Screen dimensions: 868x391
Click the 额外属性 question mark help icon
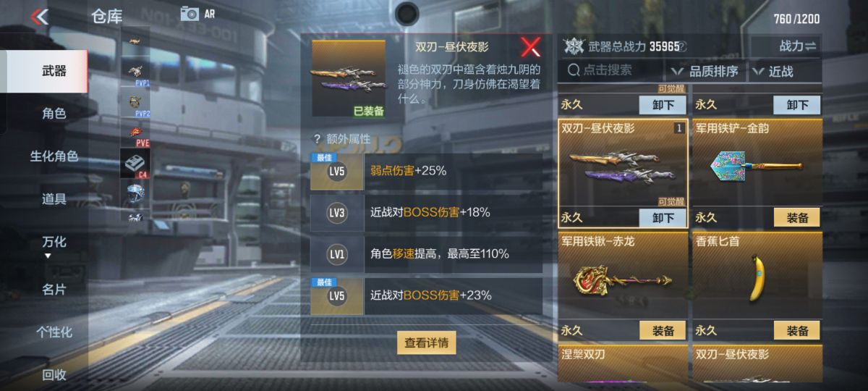click(x=316, y=138)
